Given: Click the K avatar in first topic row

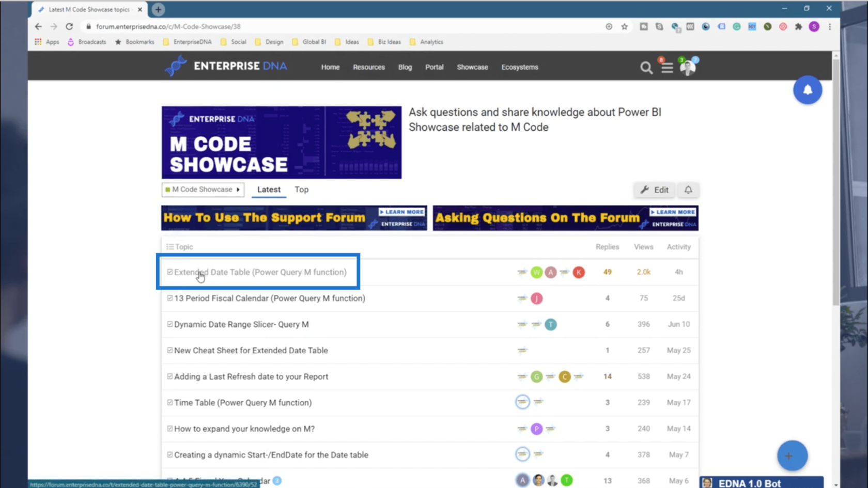Looking at the screenshot, I should coord(579,272).
